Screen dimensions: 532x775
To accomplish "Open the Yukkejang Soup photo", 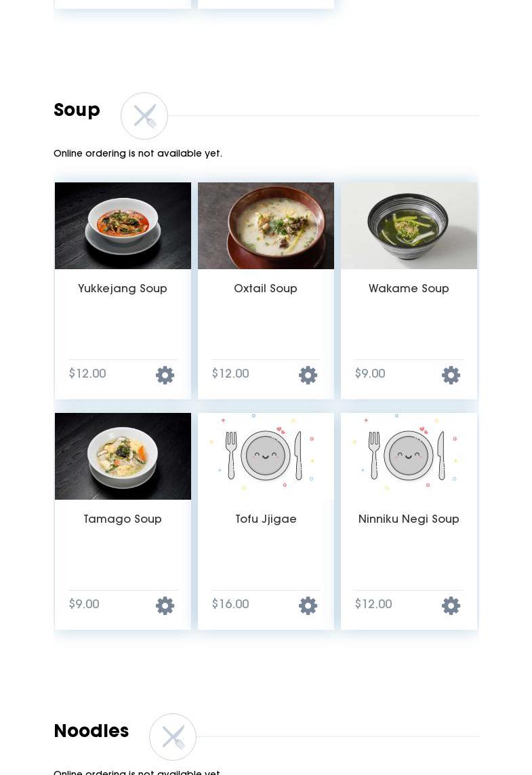I will pos(123,226).
